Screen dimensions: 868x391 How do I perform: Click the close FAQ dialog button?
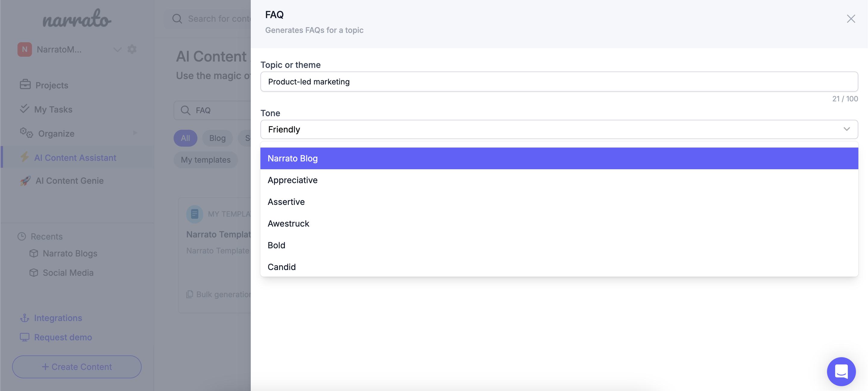coord(850,19)
